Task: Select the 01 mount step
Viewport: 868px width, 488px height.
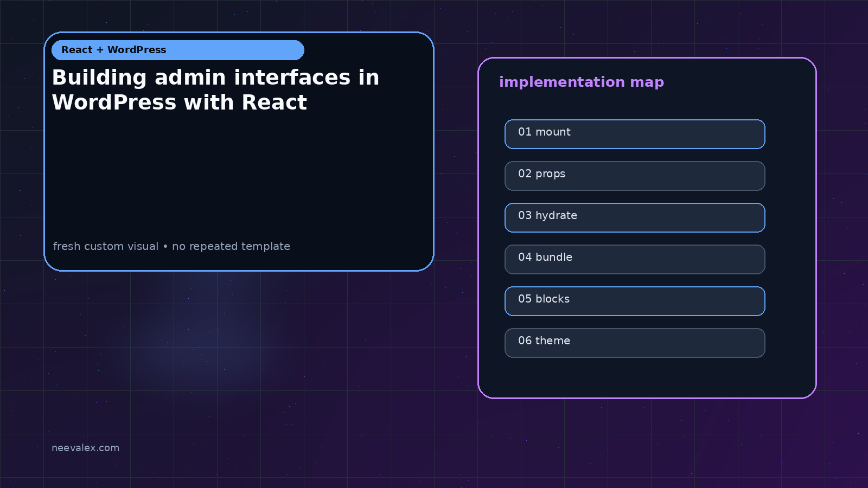Action: 635,134
